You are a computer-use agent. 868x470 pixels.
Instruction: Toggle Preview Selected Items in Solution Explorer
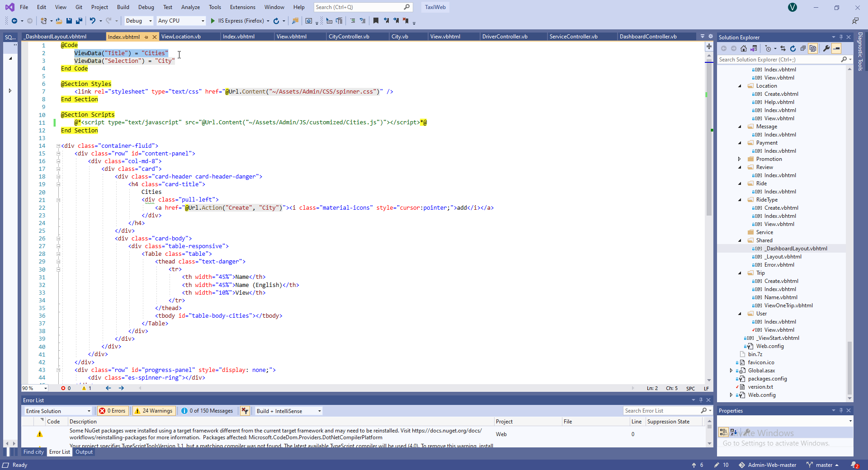pyautogui.click(x=837, y=48)
